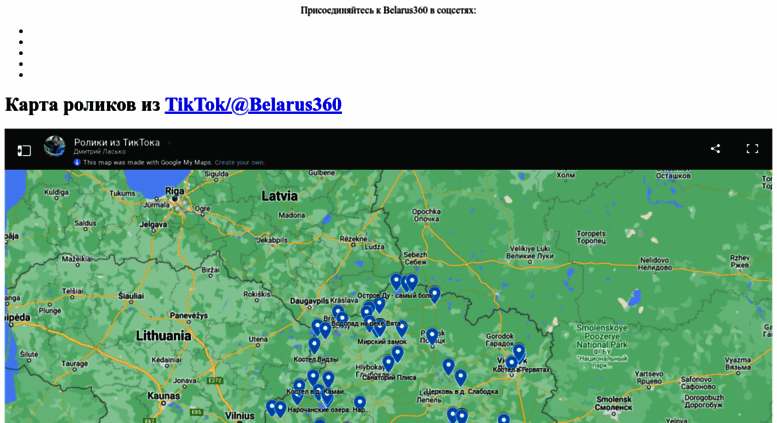Click the Riga city label on map

click(174, 191)
